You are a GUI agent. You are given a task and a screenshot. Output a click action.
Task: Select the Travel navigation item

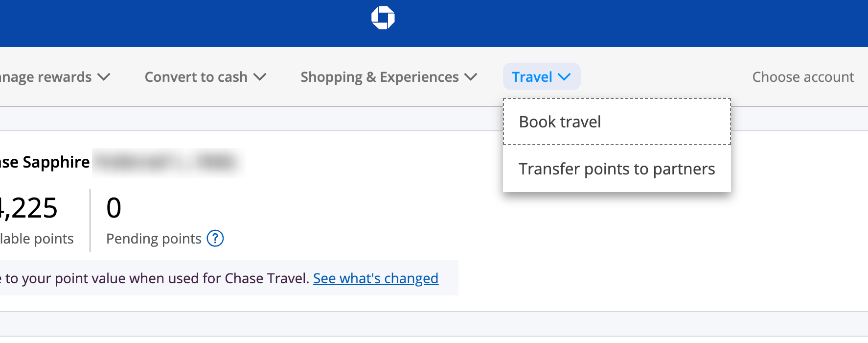point(532,77)
